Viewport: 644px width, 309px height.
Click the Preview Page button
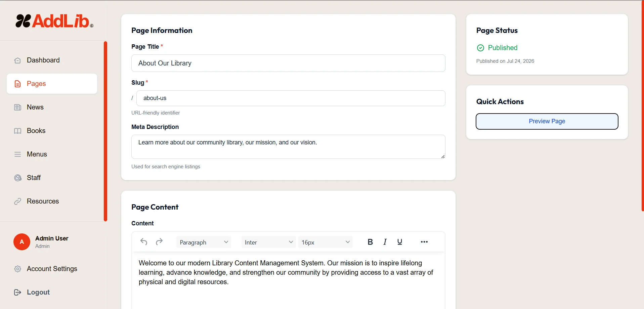click(547, 121)
